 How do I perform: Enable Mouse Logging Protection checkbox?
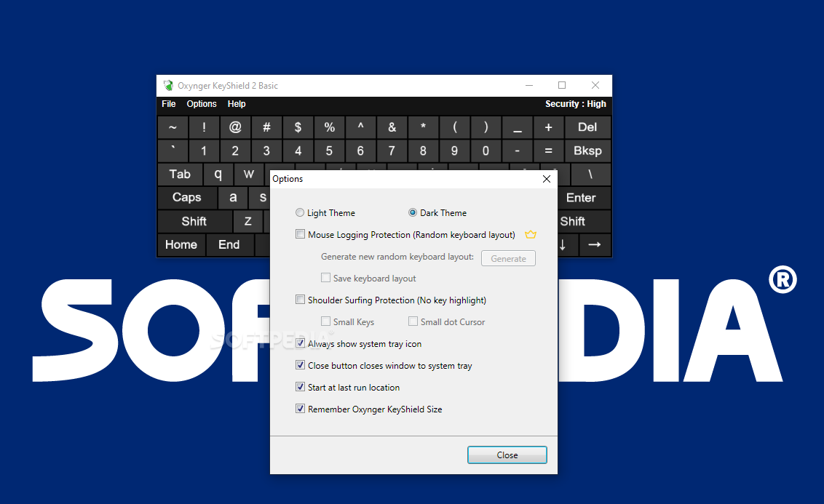point(300,234)
